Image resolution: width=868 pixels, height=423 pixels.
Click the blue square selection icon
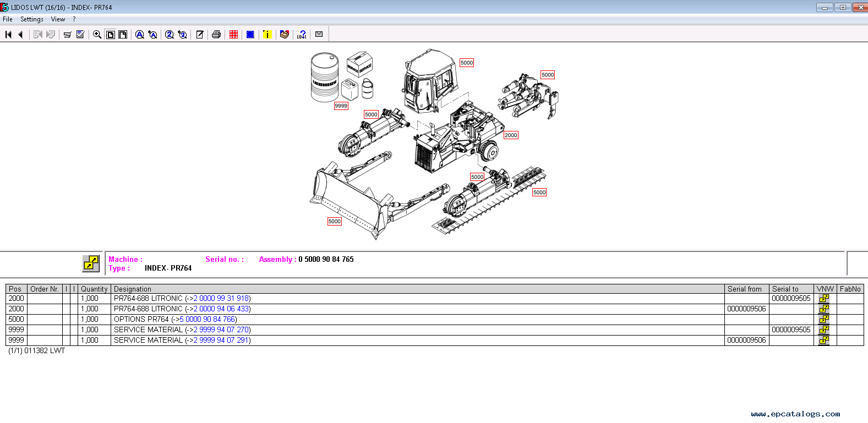250,34
